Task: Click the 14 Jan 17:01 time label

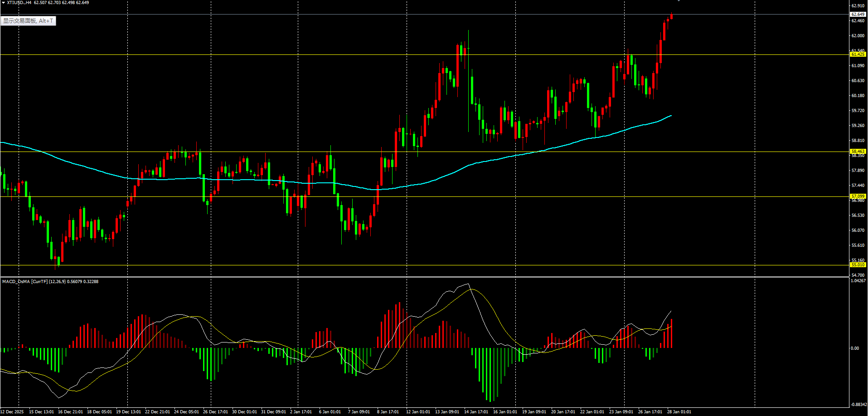Action: (x=476, y=412)
